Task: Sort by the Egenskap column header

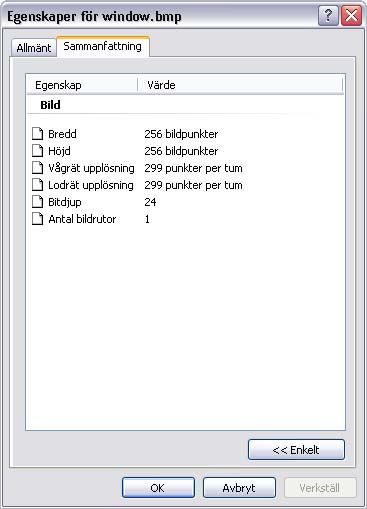Action: [x=82, y=85]
